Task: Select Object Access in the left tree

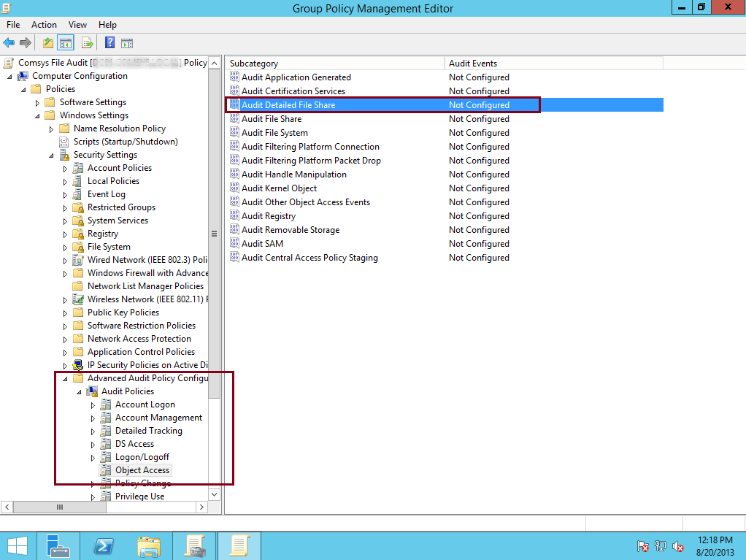Action: [x=142, y=469]
